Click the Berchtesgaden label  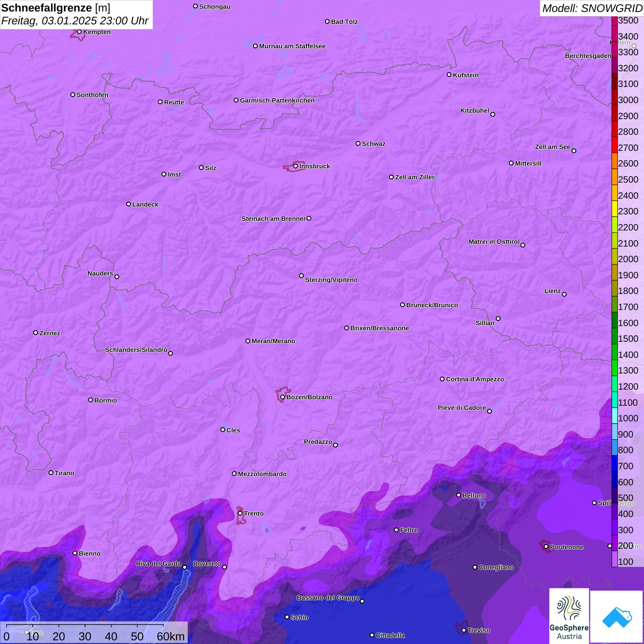point(588,56)
